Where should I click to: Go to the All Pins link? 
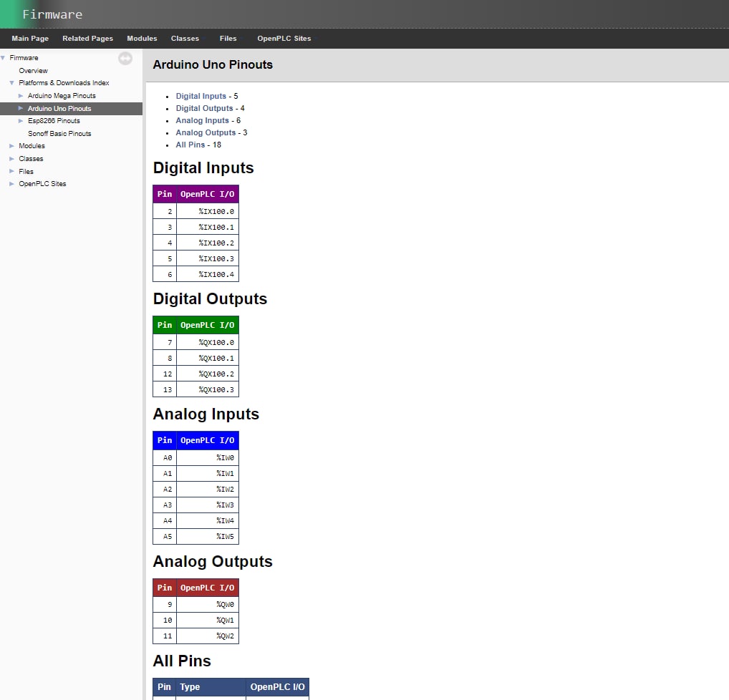190,145
